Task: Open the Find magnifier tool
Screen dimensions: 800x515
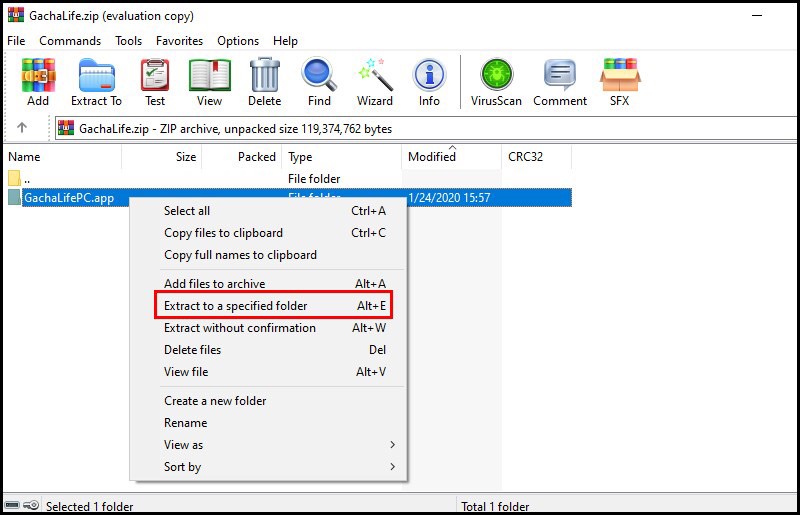Action: [x=319, y=82]
